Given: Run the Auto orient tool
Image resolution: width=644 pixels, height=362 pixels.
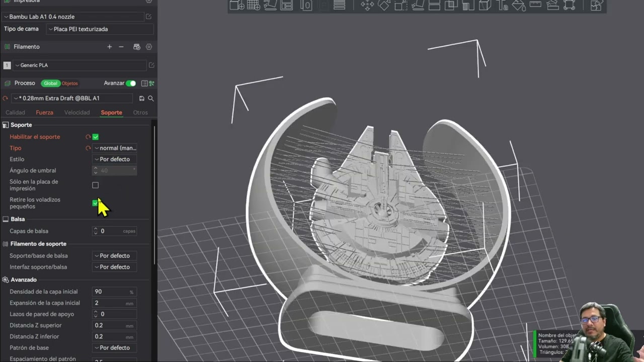Looking at the screenshot, I should pyautogui.click(x=270, y=6).
